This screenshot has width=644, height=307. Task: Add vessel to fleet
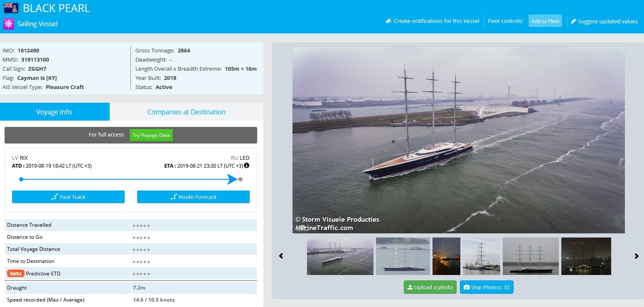[x=545, y=21]
